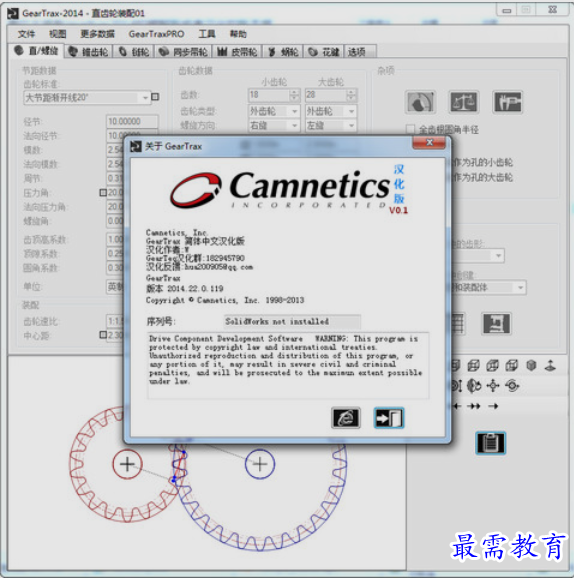The width and height of the screenshot is (574, 578).
Task: Click the 作为孔的大齿轮 option label
Action: 483,177
